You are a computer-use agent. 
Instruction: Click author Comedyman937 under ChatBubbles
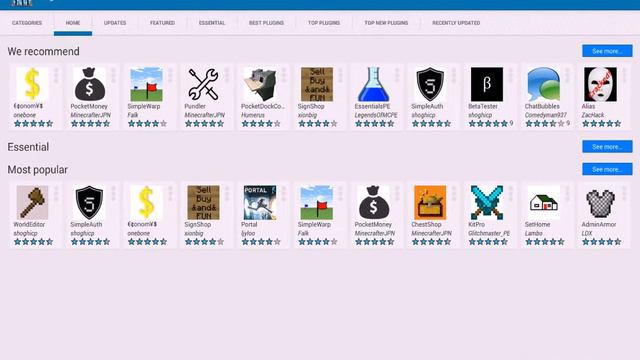pyautogui.click(x=546, y=115)
